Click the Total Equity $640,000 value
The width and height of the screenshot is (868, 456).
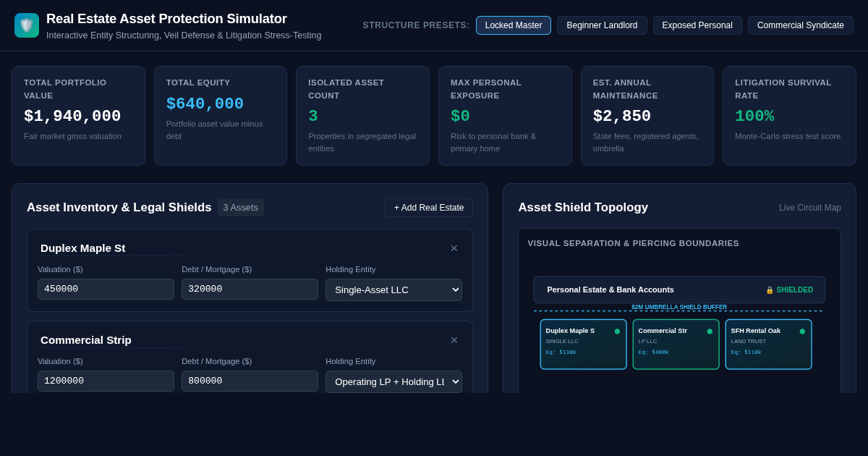[205, 104]
